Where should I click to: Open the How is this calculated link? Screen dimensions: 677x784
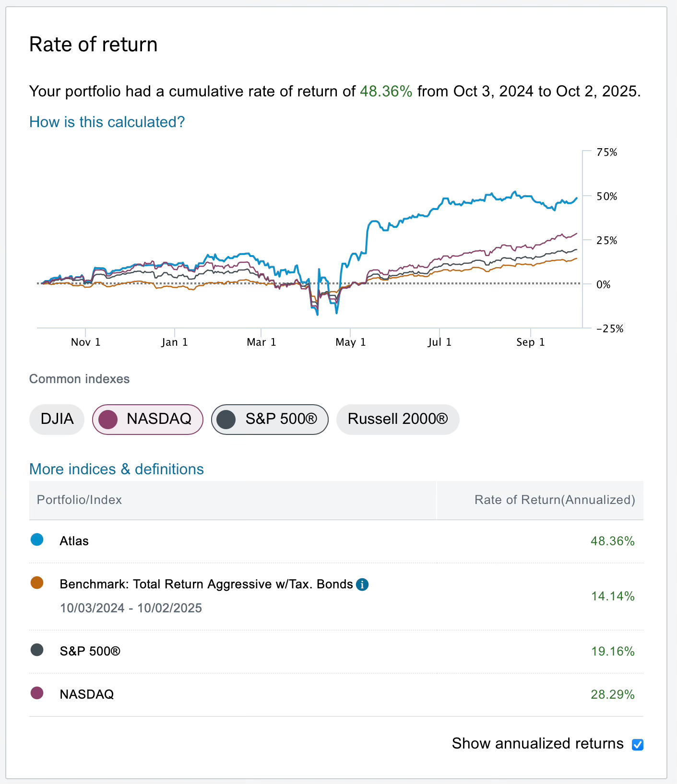[107, 122]
